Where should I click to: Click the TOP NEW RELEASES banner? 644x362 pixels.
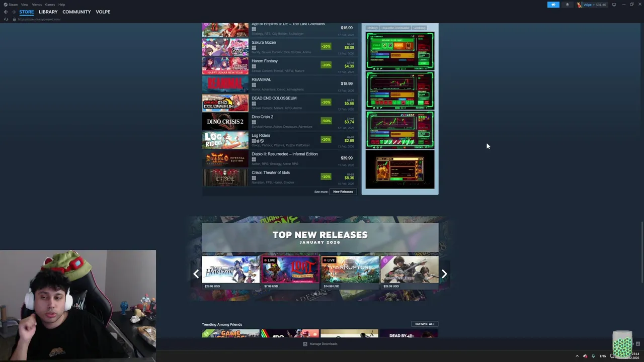pos(320,237)
